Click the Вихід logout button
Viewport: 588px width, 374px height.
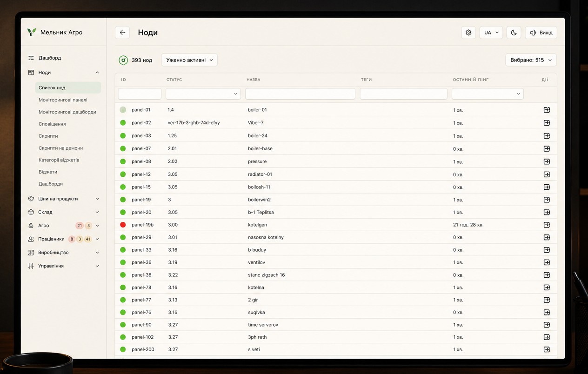[541, 33]
